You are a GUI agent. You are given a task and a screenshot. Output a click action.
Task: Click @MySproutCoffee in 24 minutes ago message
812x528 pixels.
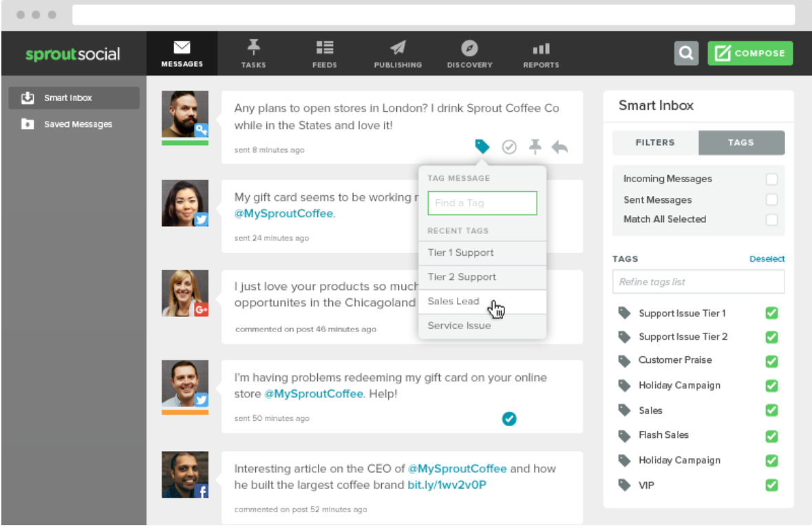pos(284,214)
